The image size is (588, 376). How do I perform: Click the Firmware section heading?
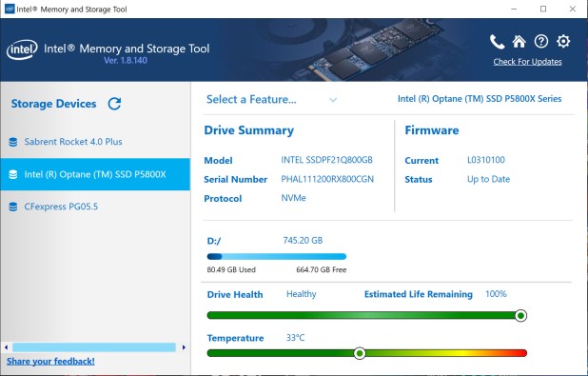(432, 130)
